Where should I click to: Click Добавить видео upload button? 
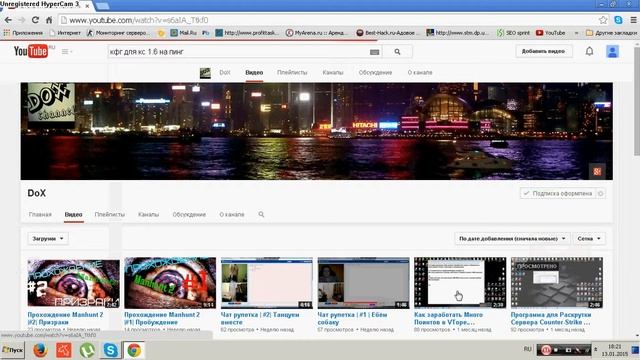click(543, 51)
